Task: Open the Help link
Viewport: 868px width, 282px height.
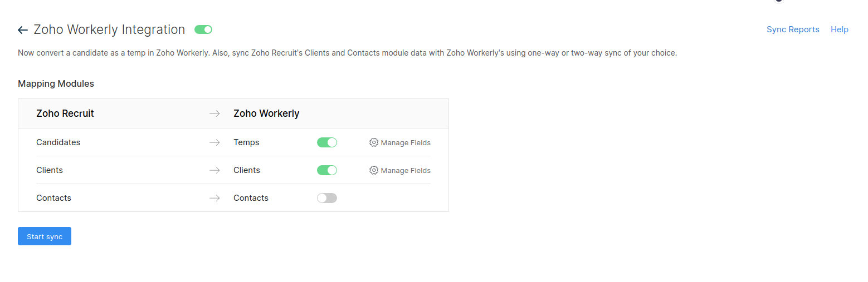Action: pyautogui.click(x=839, y=29)
